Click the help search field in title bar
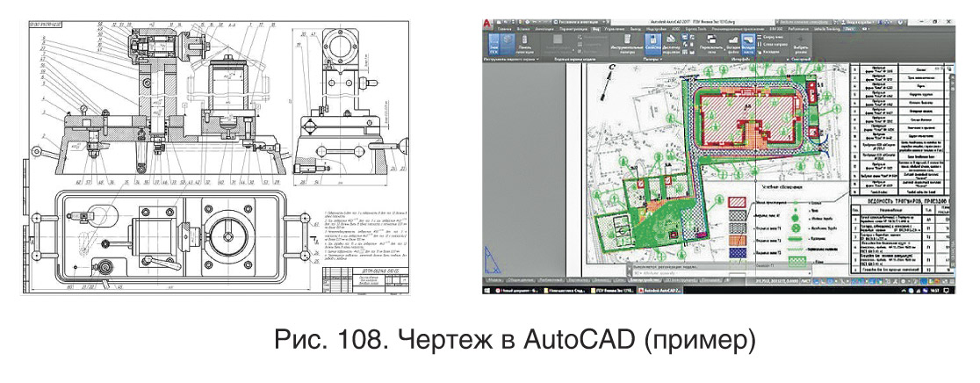This screenshot has height=383, width=980. coord(806,22)
